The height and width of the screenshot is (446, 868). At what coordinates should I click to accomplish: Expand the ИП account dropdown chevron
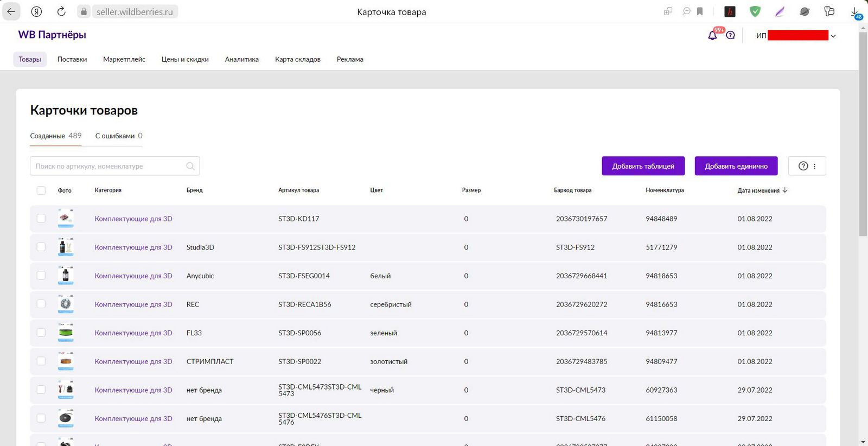tap(833, 36)
